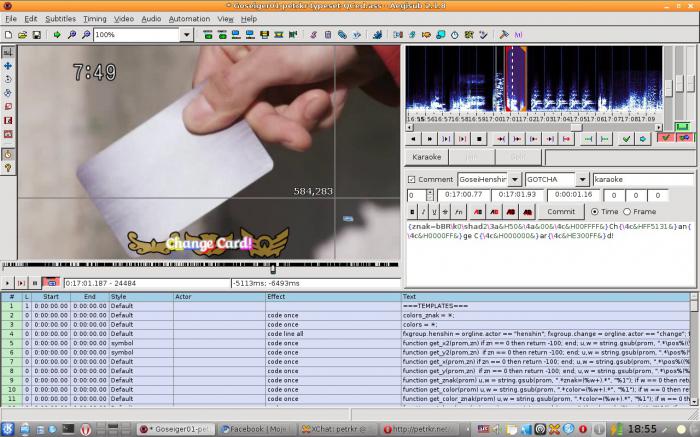The width and height of the screenshot is (700, 437).
Task: Click the go to selection arrow icon
Action: click(643, 139)
